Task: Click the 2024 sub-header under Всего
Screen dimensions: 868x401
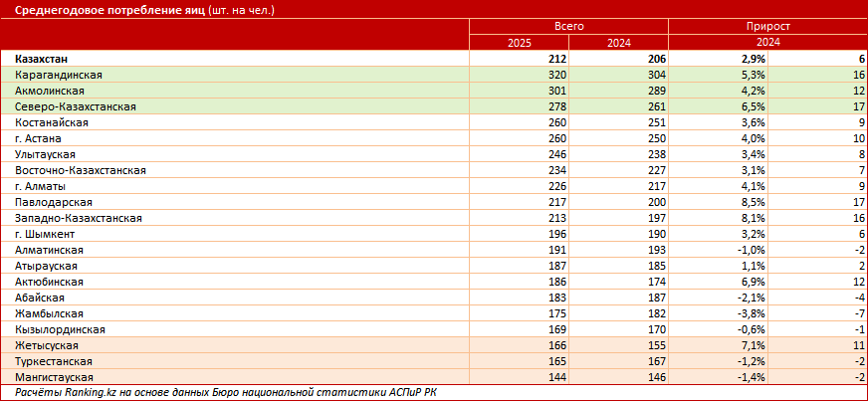Action: (618, 43)
